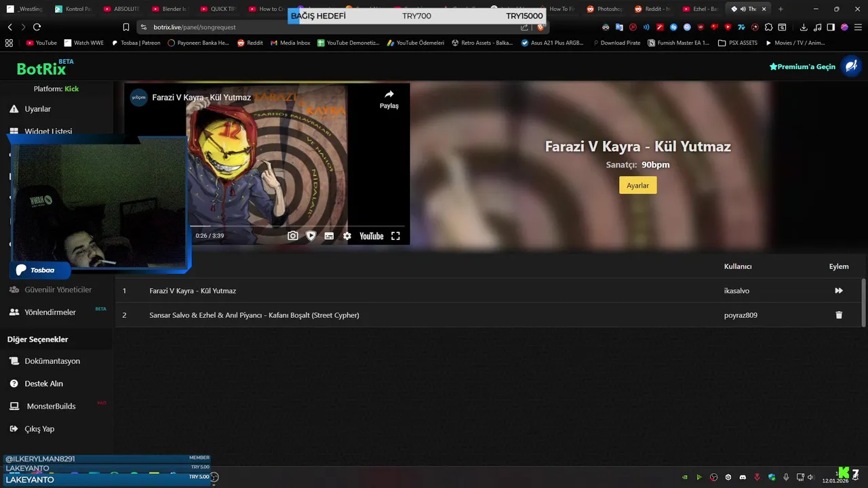Click the Windows Security shield tray icon
The width and height of the screenshot is (868, 488).
pos(772,477)
